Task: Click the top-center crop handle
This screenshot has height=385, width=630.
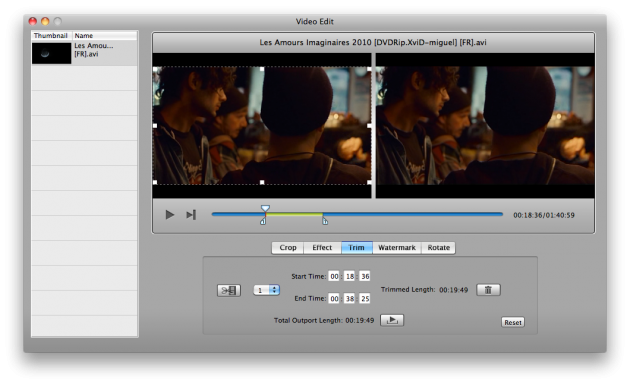Action: [262, 69]
